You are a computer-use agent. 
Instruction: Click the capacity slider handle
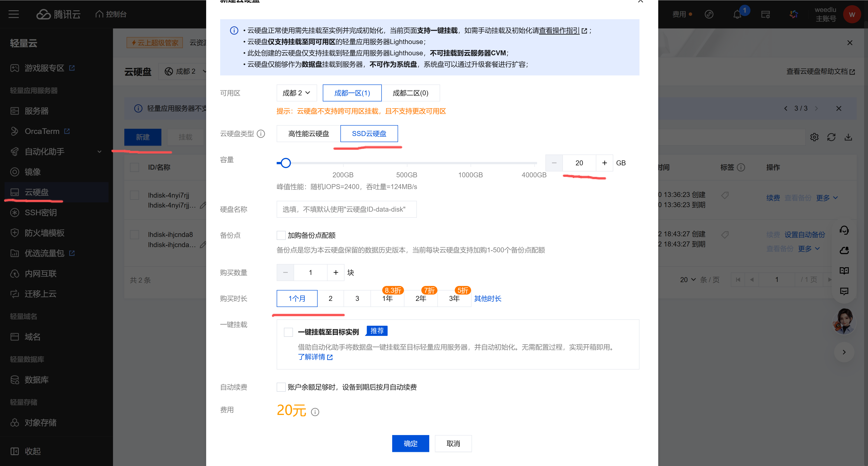[x=286, y=163]
